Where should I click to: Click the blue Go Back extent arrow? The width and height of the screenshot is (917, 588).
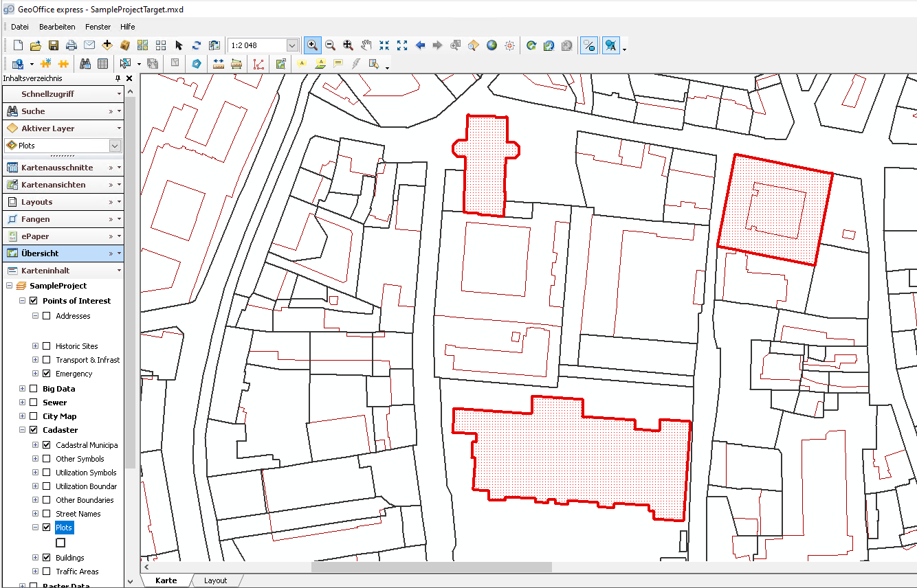click(420, 45)
